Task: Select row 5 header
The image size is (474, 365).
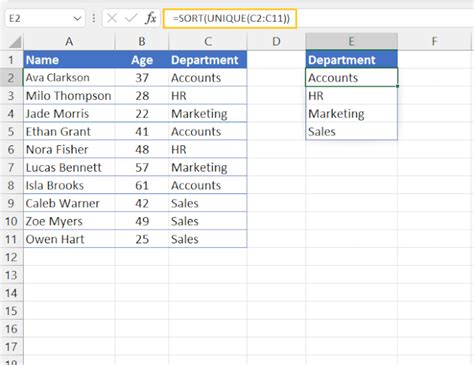Action: [x=11, y=131]
